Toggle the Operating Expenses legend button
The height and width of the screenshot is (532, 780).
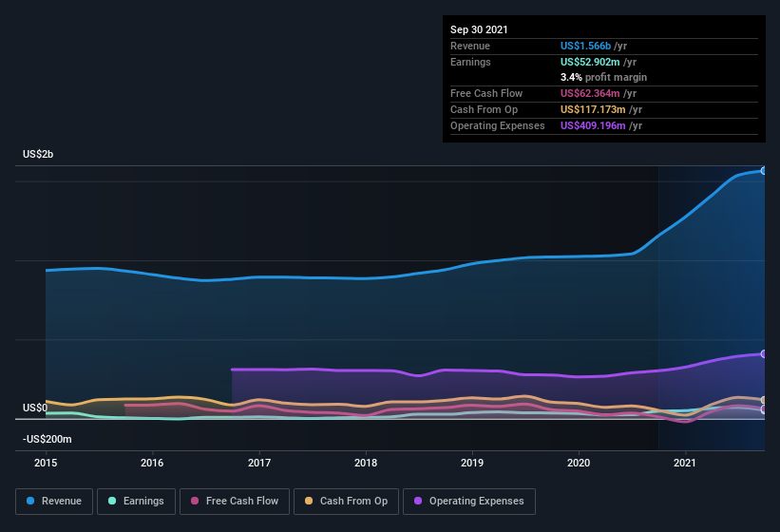point(469,502)
